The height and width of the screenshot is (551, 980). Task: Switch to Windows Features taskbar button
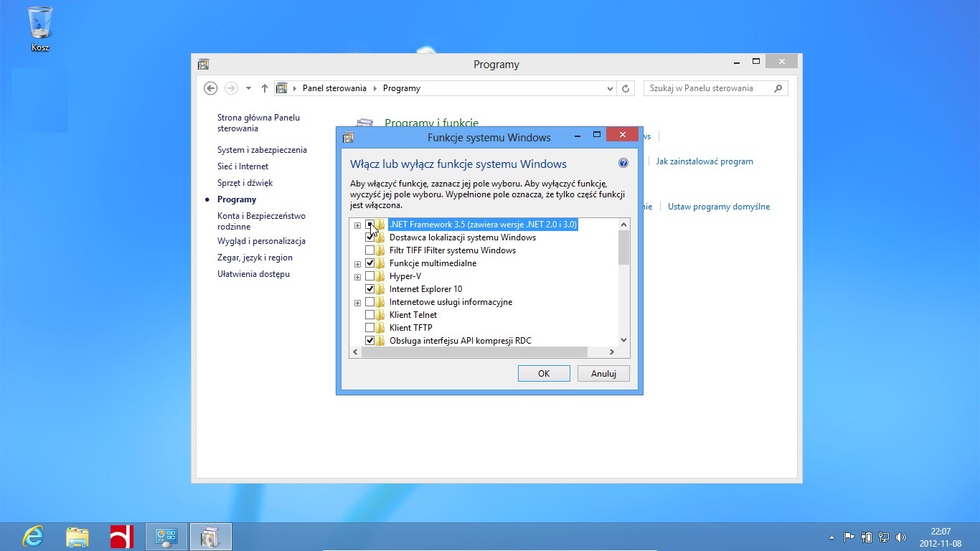tap(211, 537)
